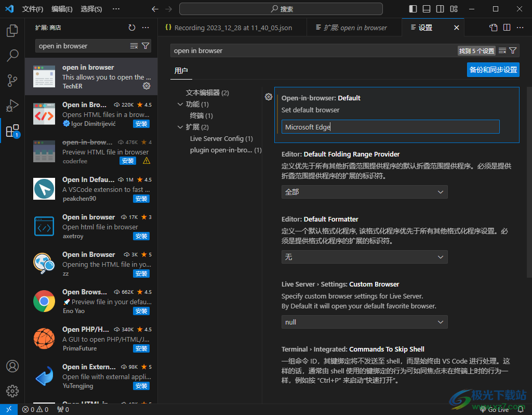
Task: Click the gear beside Open-in-browser Default setting
Action: pyautogui.click(x=269, y=97)
